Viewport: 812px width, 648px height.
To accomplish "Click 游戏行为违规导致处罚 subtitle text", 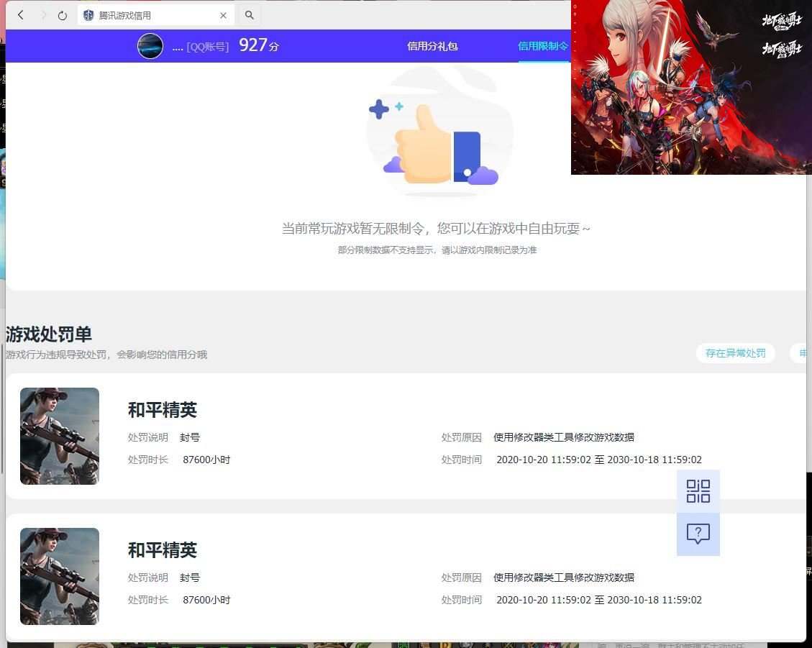I will (106, 355).
